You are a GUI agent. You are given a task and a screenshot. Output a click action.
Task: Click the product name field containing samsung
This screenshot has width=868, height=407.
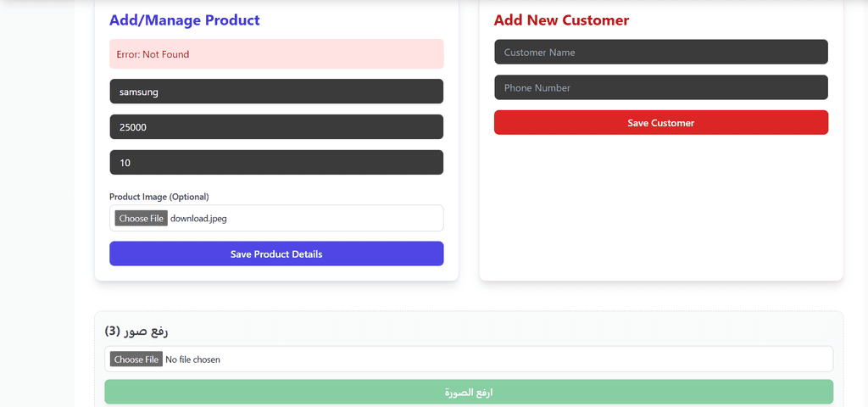275,92
